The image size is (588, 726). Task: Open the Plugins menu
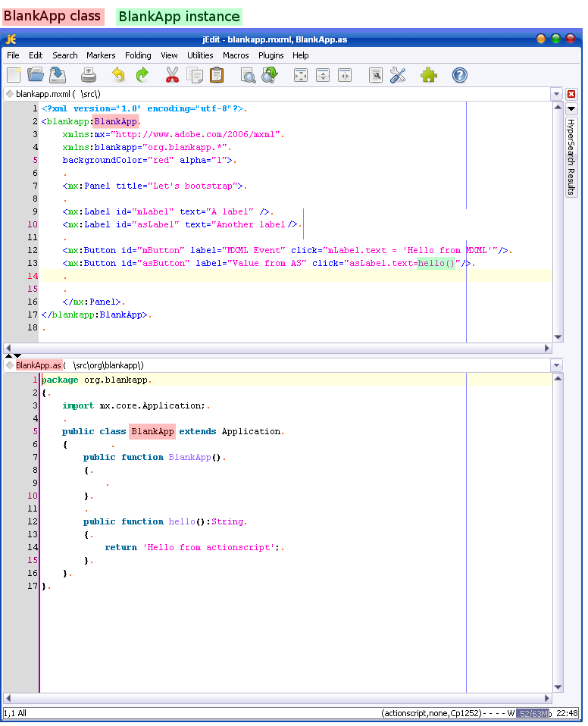pyautogui.click(x=271, y=55)
